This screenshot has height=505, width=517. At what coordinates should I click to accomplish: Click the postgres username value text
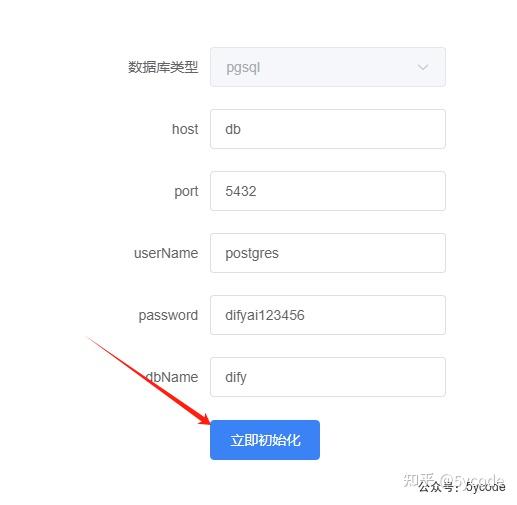[252, 254]
